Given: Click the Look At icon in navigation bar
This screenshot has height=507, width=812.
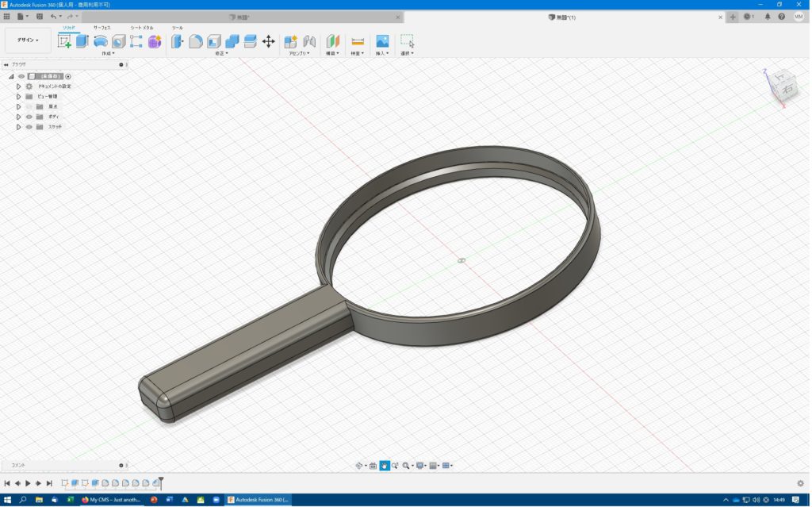Looking at the screenshot, I should tap(373, 466).
